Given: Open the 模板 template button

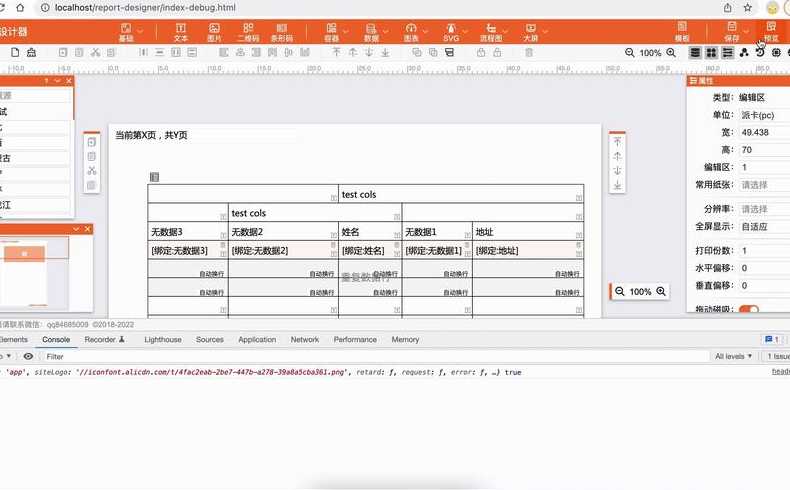Looking at the screenshot, I should pyautogui.click(x=682, y=32).
